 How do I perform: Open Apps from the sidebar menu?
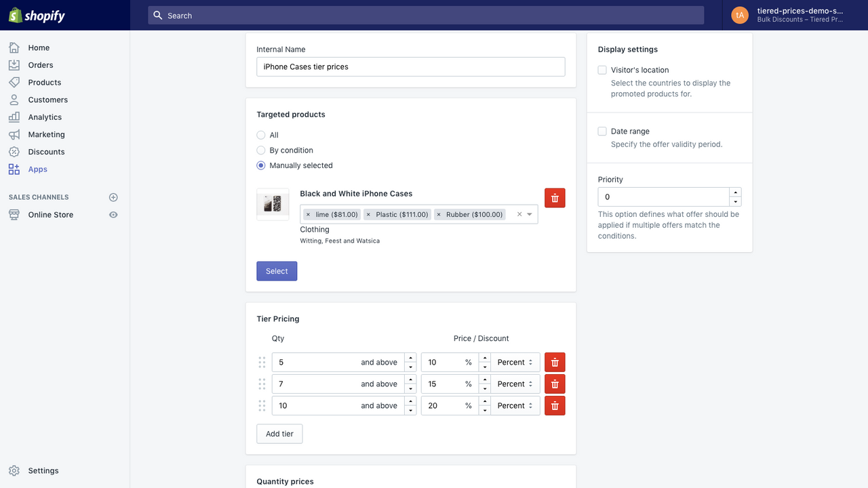pos(37,169)
